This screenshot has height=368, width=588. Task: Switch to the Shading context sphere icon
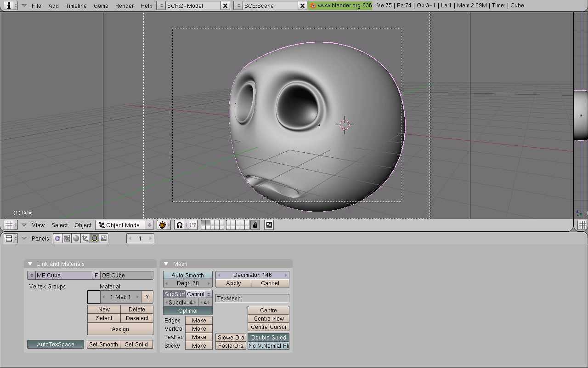(76, 238)
